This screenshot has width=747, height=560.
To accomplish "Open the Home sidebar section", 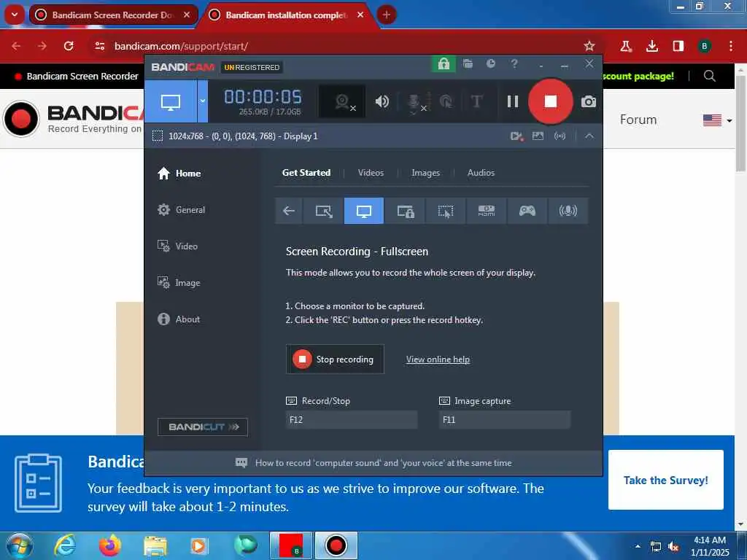I will point(179,174).
